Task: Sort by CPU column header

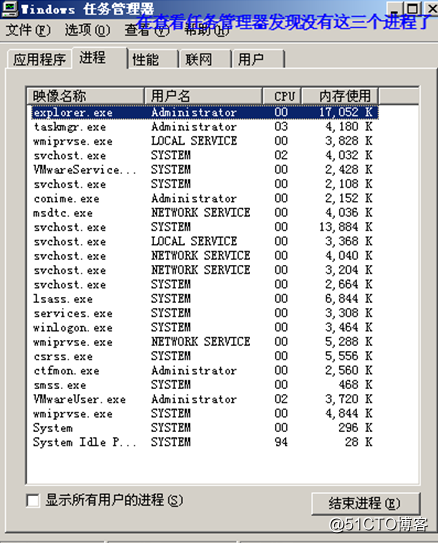Action: tap(282, 96)
